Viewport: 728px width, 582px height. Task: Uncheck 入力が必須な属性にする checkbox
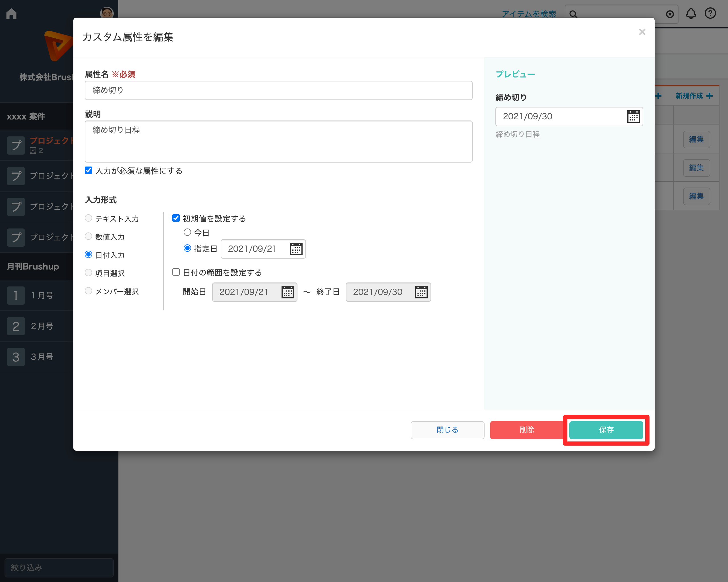coord(88,171)
